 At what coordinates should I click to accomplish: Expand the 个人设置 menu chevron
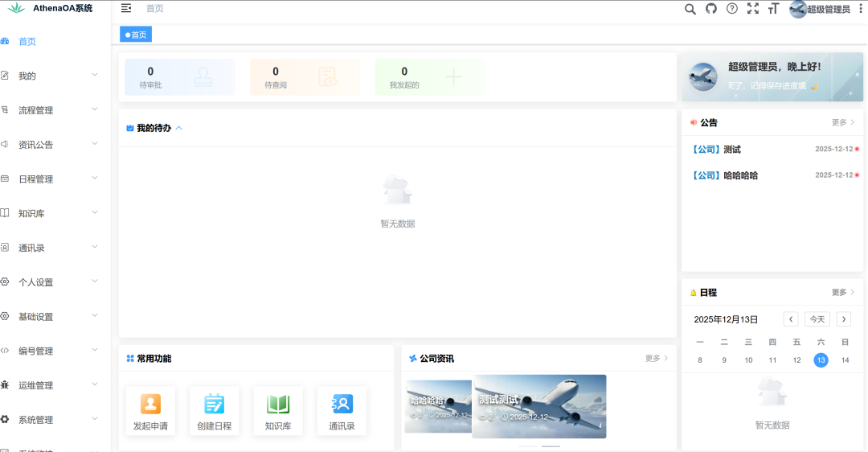click(95, 281)
